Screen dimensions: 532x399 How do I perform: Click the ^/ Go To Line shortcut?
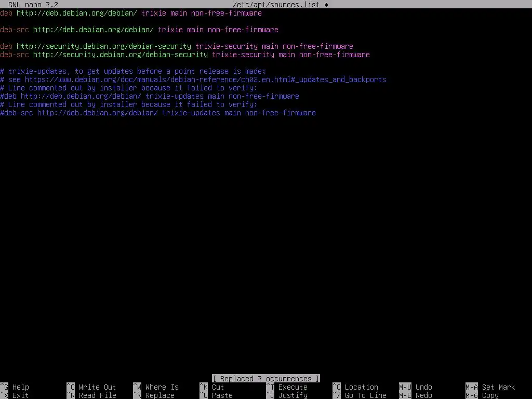pos(360,395)
